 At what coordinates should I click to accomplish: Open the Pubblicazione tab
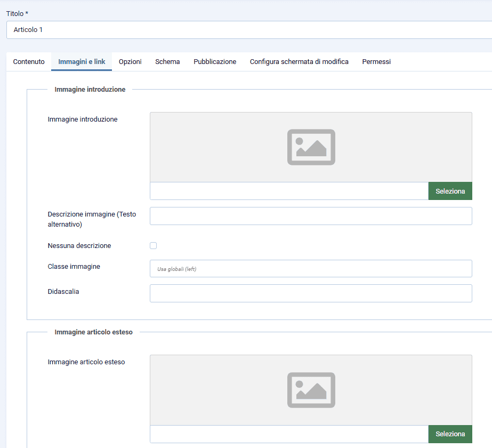pyautogui.click(x=215, y=61)
